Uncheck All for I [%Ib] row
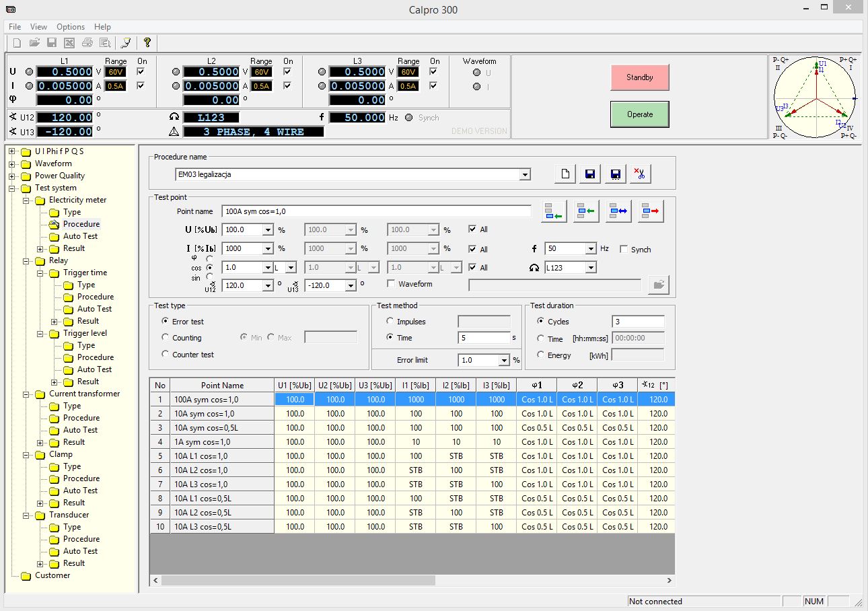Image resolution: width=868 pixels, height=611 pixels. click(x=473, y=249)
